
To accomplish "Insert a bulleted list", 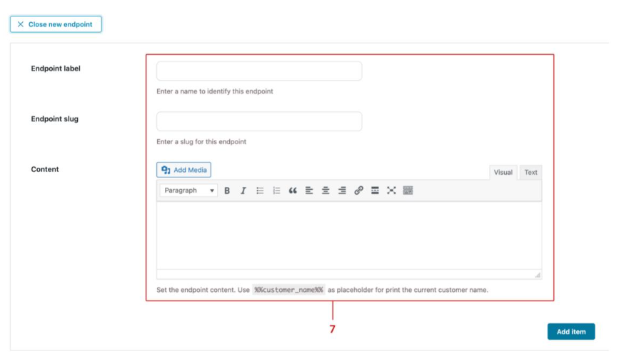I will [260, 191].
